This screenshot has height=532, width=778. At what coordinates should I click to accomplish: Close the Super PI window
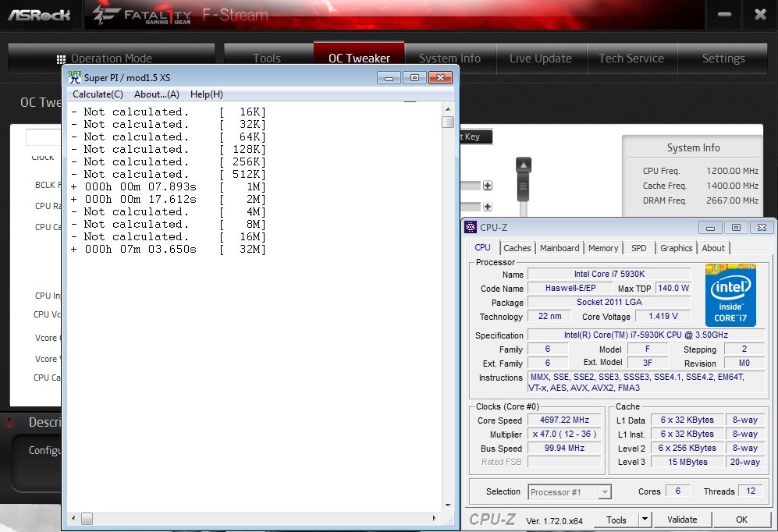(x=440, y=78)
